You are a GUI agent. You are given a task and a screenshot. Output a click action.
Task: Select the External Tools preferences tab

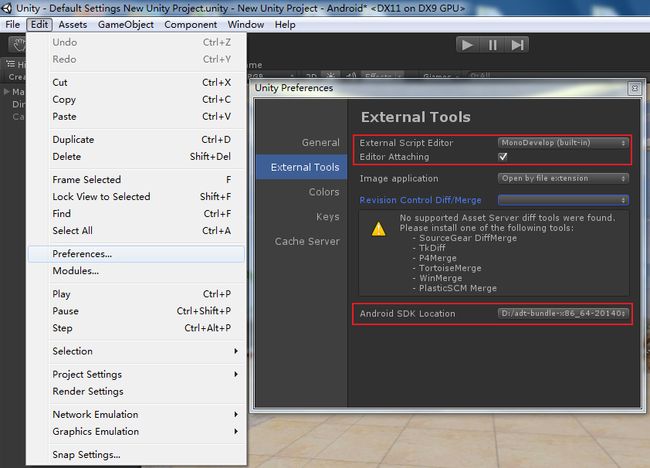[x=302, y=167]
